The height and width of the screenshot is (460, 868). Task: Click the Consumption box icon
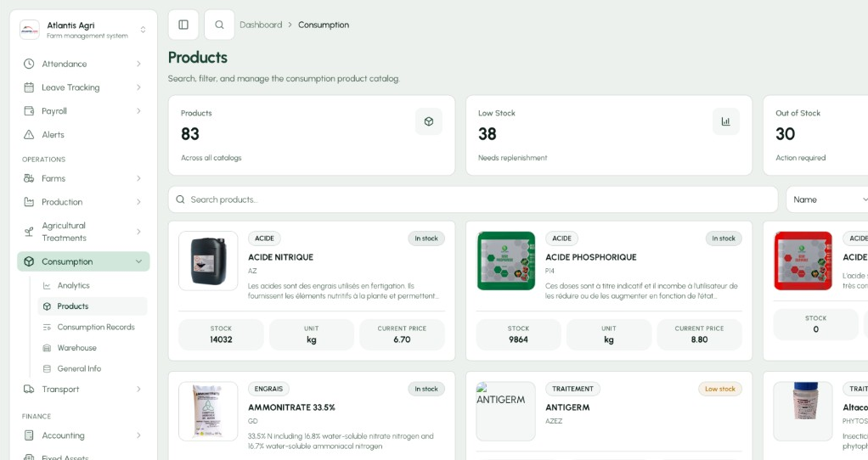[29, 261]
